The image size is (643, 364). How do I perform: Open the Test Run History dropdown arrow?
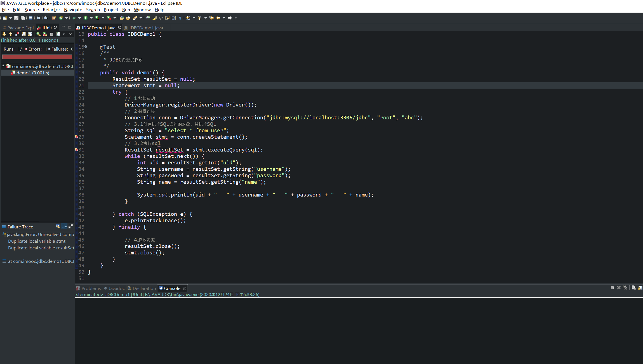coord(64,34)
